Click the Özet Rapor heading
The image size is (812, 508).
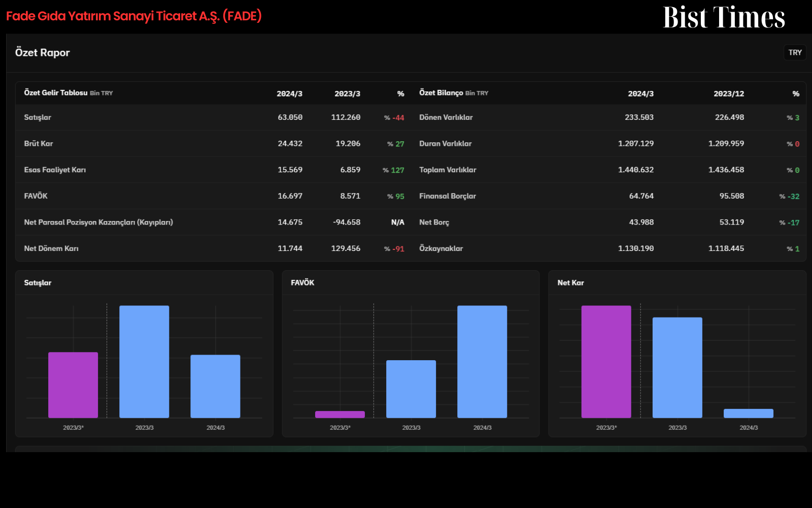[x=43, y=53]
